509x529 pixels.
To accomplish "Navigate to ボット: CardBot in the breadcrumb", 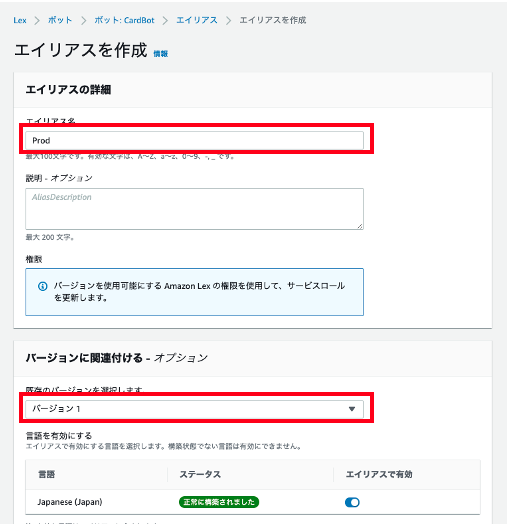I will [x=124, y=20].
